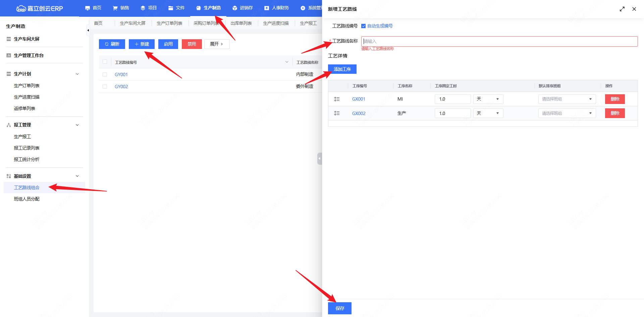Open the 项目 top menu
Screen dimensions: 644x317
pos(149,8)
